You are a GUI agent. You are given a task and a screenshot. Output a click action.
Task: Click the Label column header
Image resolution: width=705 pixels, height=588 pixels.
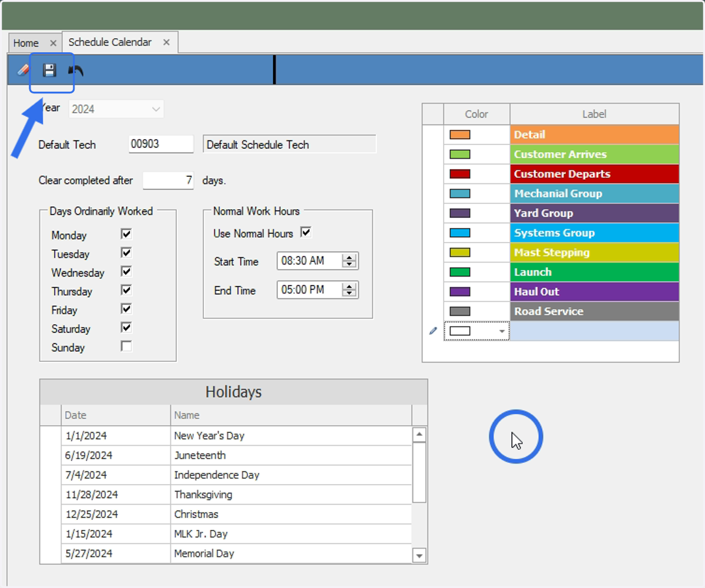(x=595, y=114)
